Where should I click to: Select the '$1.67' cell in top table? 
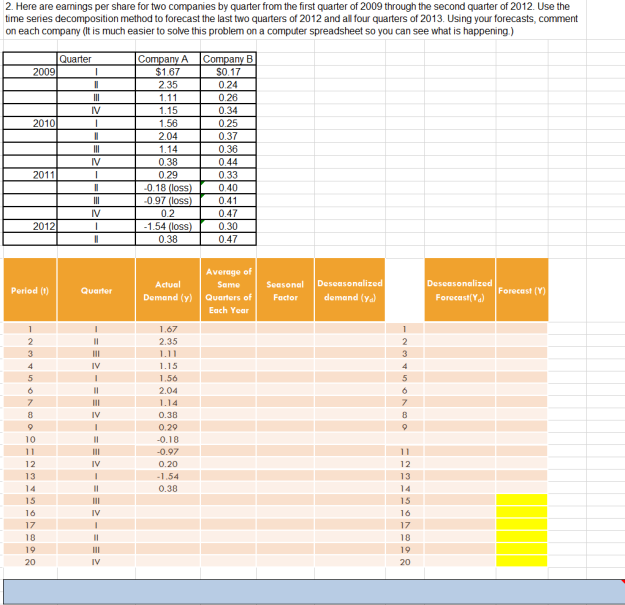point(168,72)
